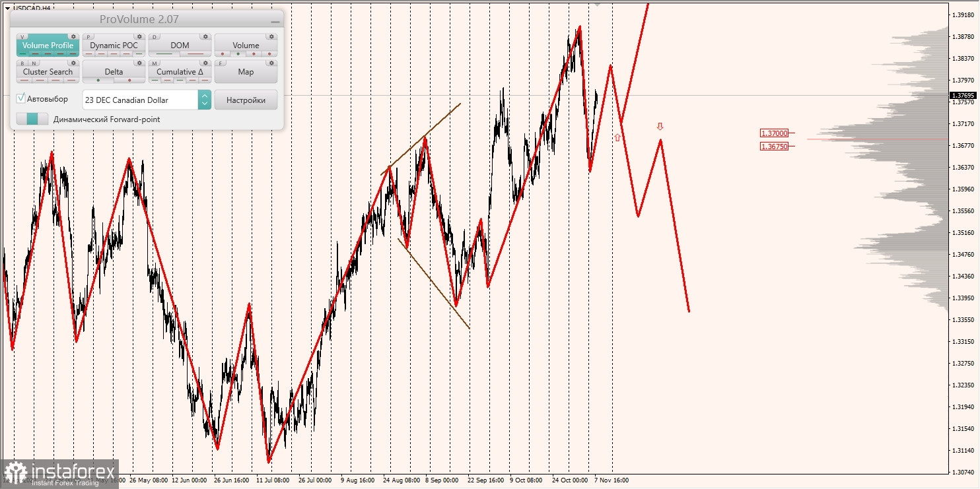Select the 1.36750 price level label
This screenshot has height=489, width=980.
pyautogui.click(x=774, y=146)
